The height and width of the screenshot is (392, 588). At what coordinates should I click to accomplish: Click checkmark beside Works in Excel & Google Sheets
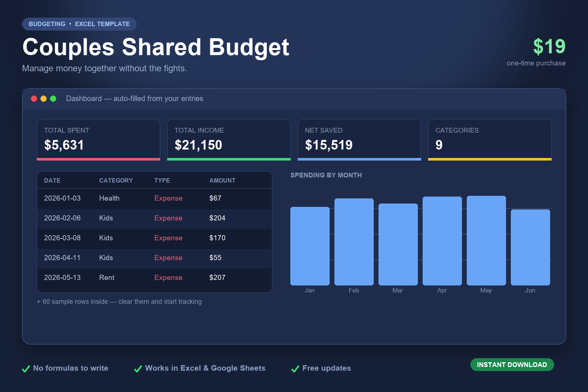tap(138, 368)
